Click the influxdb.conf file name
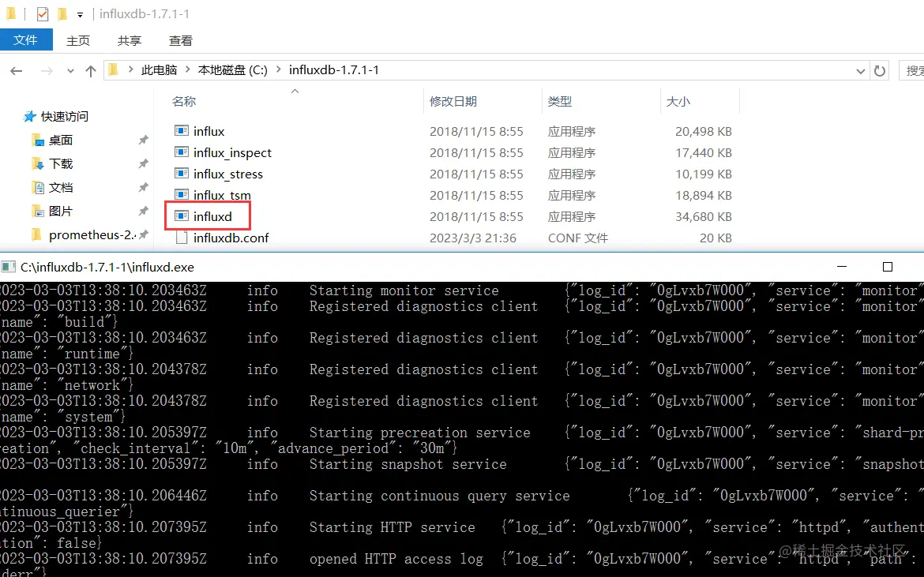This screenshot has width=924, height=577. (231, 238)
